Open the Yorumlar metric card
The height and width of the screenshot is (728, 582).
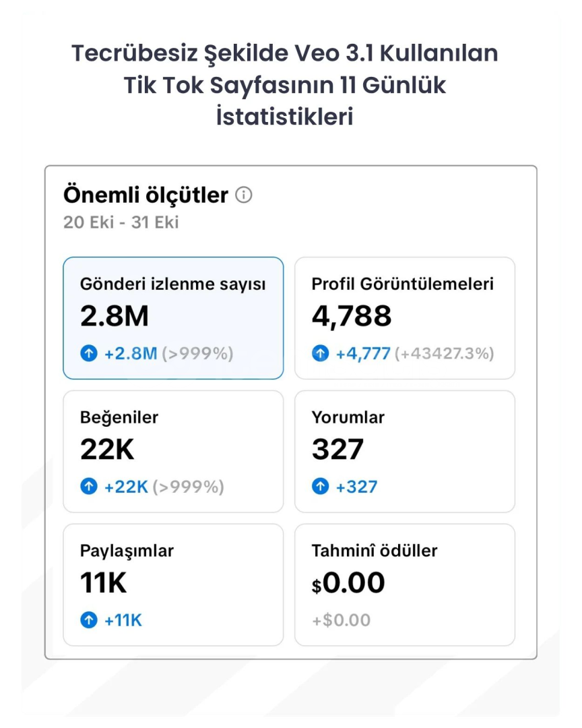click(405, 451)
